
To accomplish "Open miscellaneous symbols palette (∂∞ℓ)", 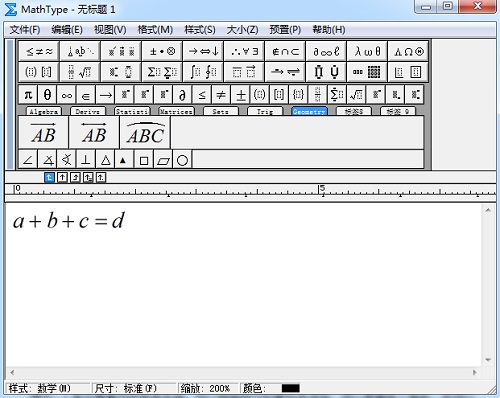I will (x=326, y=51).
